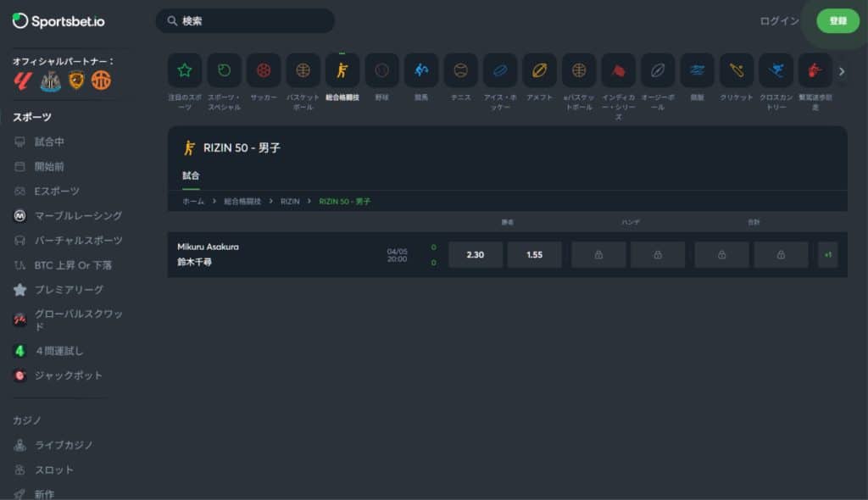
Task: Click RIZIN 50 - 男子 breadcrumb entry
Action: tap(345, 202)
